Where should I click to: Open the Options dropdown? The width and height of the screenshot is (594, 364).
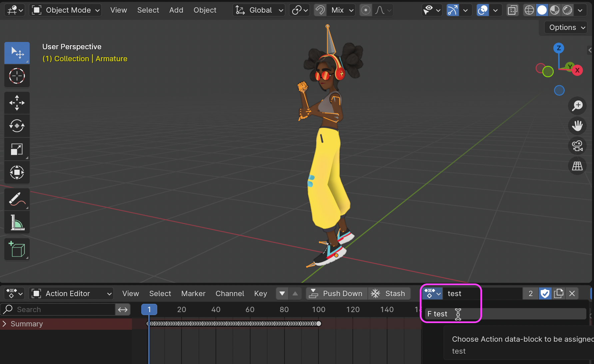(x=566, y=28)
